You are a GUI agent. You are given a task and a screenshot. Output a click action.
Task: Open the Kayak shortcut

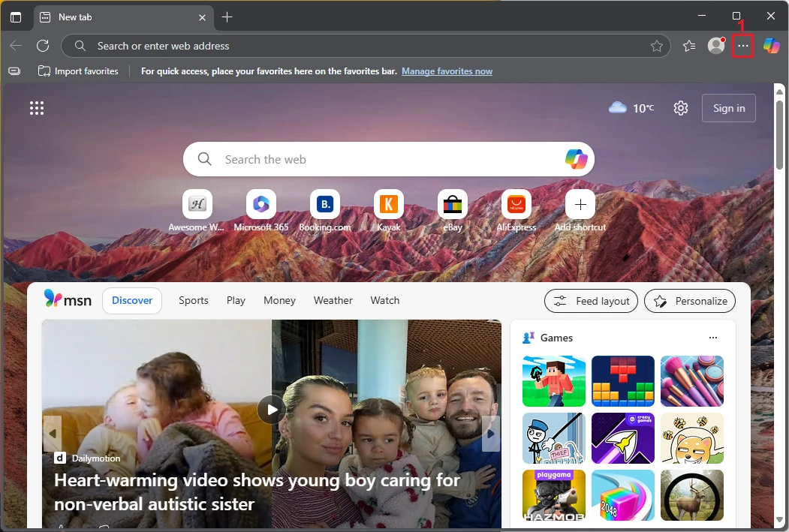click(389, 211)
